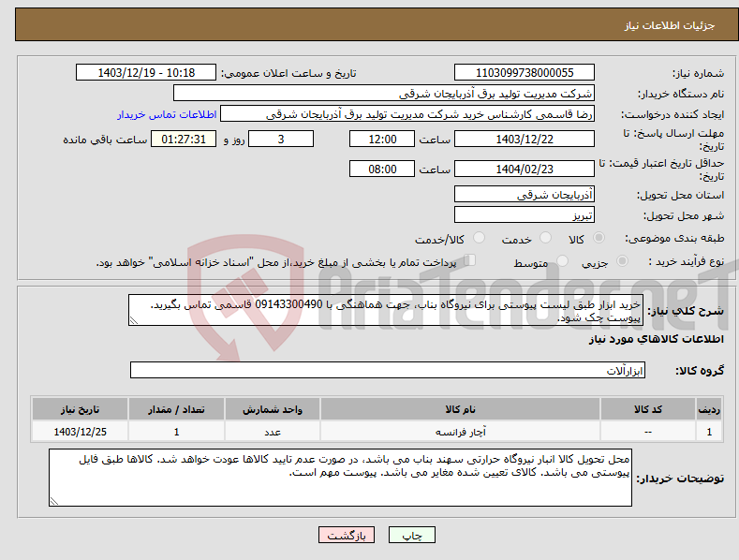Click the need date cell 1403/12/25
This screenshot has height=560, width=739.
click(x=80, y=432)
